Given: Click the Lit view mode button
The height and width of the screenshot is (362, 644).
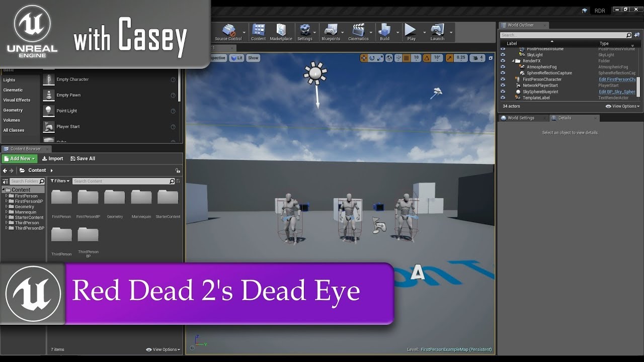Looking at the screenshot, I should pyautogui.click(x=236, y=58).
